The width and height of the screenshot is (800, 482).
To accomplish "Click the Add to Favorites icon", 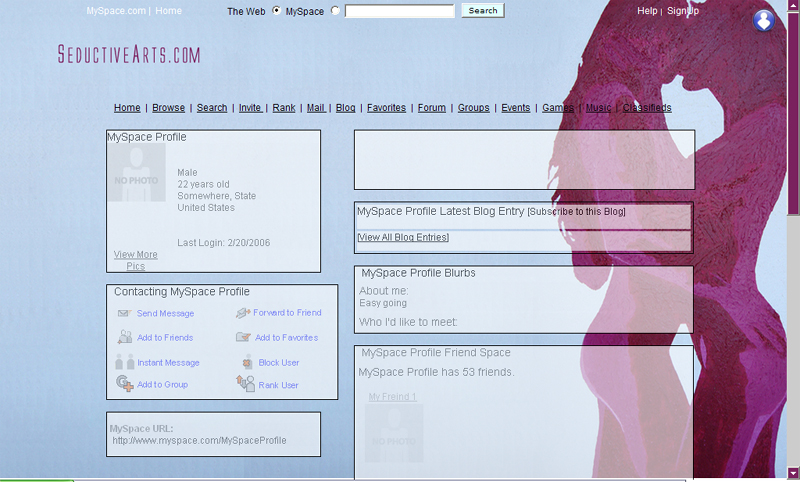I will pos(243,337).
